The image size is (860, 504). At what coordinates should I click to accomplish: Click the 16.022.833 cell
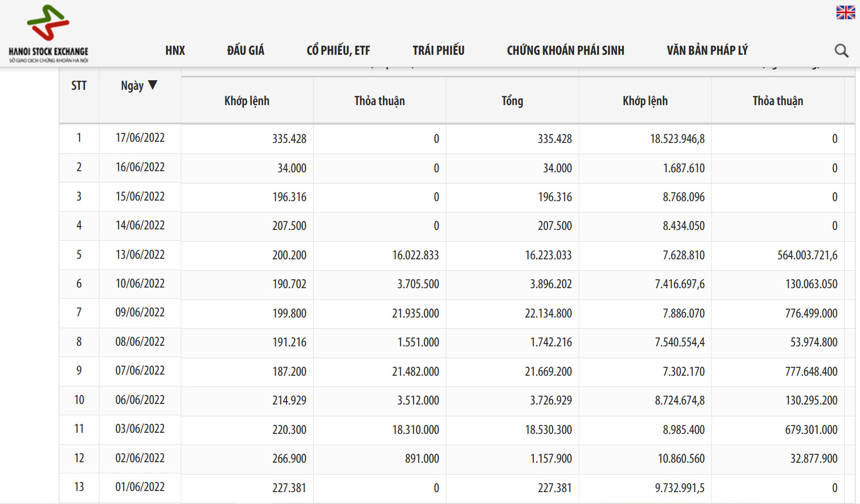tap(415, 255)
